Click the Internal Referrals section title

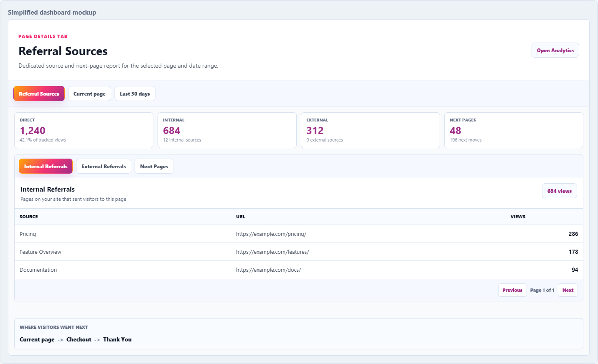[x=48, y=189]
